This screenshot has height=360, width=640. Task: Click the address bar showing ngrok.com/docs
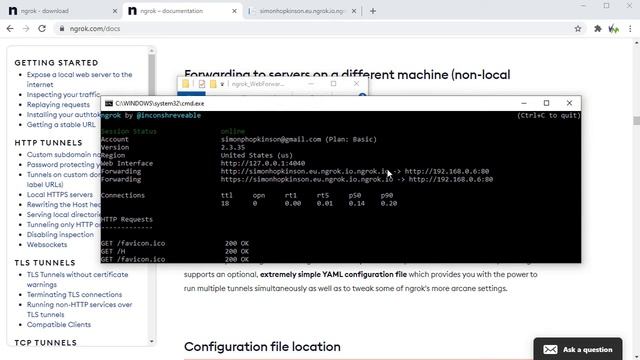point(314,29)
